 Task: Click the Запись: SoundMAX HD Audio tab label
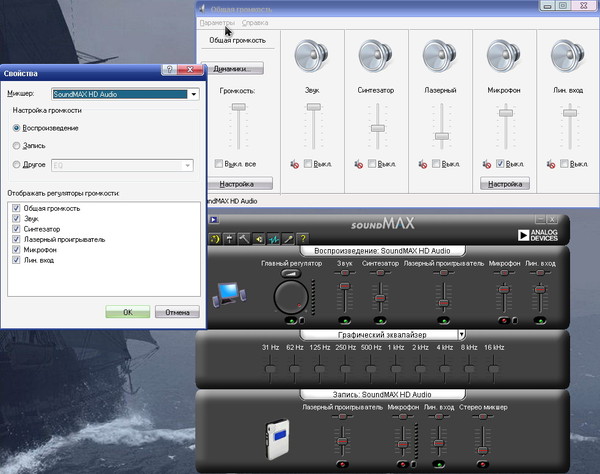pyautogui.click(x=382, y=394)
